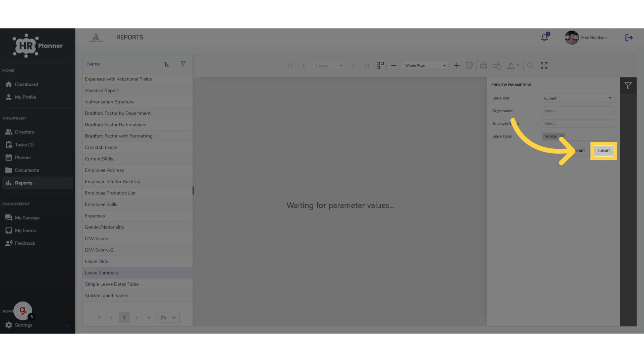Filter the Name column

[x=183, y=64]
